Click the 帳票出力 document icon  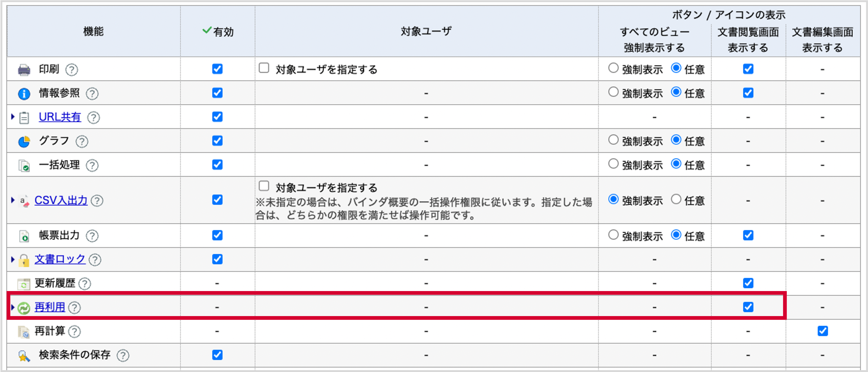(x=24, y=236)
